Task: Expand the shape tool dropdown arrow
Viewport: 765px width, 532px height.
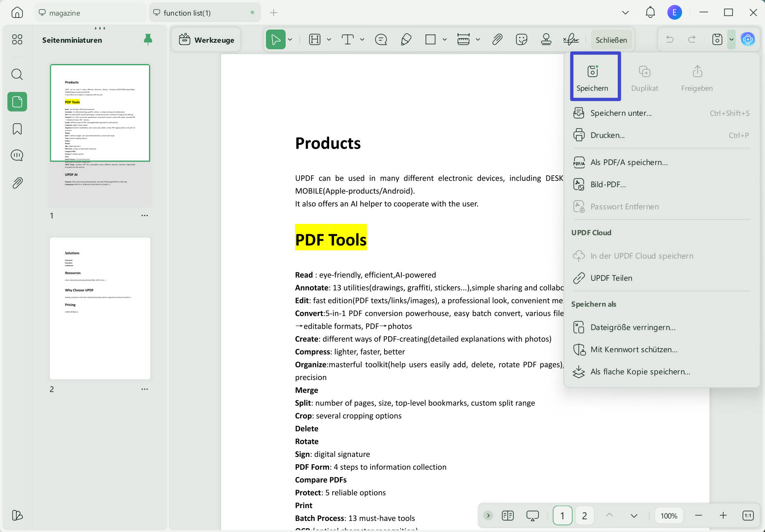Action: pyautogui.click(x=444, y=40)
